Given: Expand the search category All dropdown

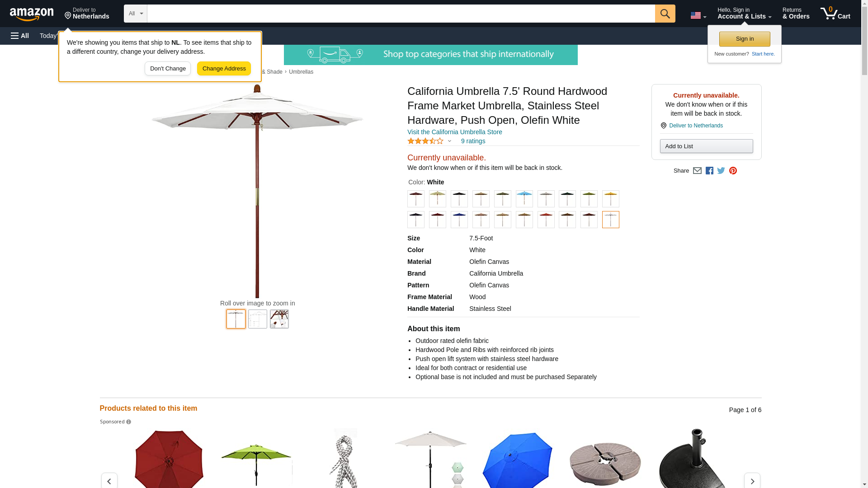Looking at the screenshot, I should click(135, 14).
